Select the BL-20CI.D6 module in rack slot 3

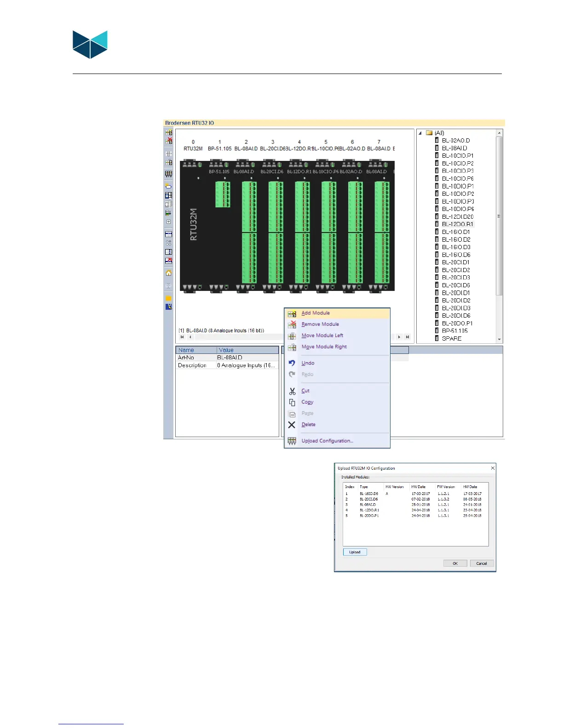click(272, 225)
